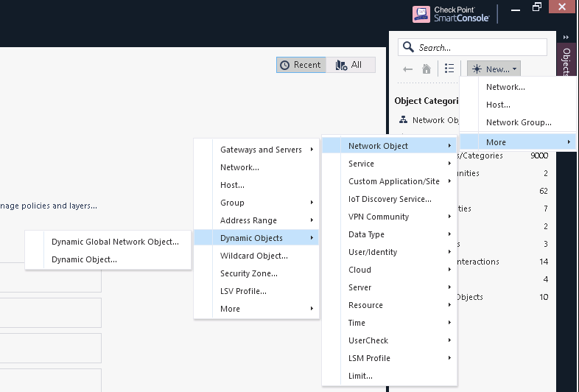The image size is (579, 392).
Task: Open More in Network Object submenu
Action: [x=256, y=309]
